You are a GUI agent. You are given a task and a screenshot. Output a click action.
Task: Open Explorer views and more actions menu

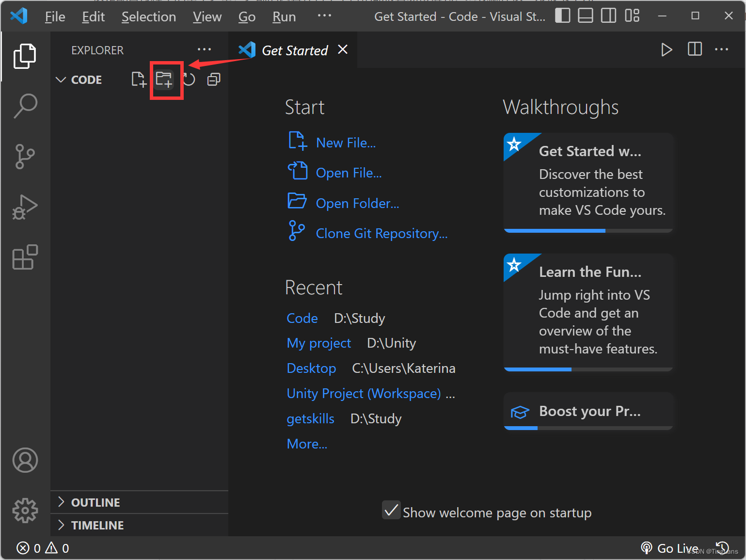[205, 49]
